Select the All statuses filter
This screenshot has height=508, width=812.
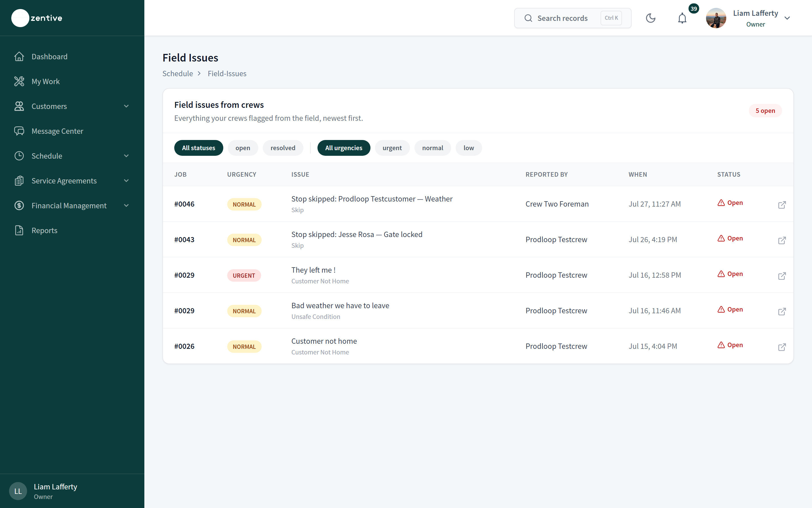(199, 148)
